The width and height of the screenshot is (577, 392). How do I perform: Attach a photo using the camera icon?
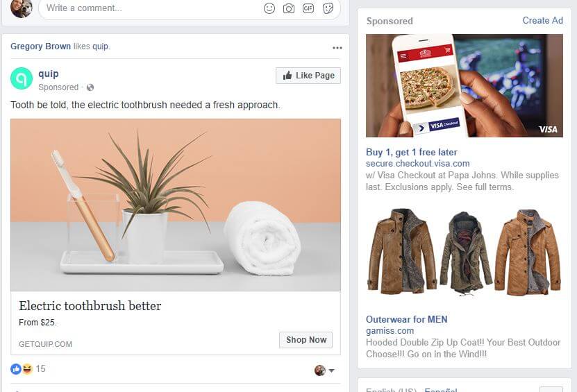(289, 8)
